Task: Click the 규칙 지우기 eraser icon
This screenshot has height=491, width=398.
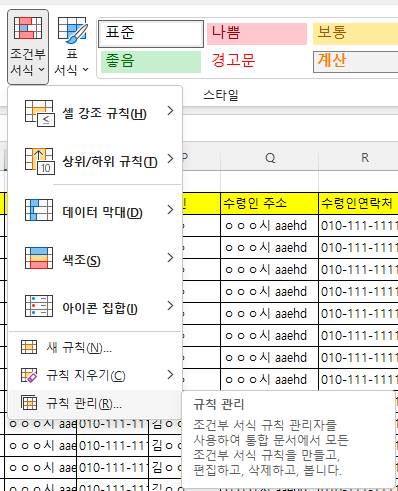Action: tap(29, 375)
